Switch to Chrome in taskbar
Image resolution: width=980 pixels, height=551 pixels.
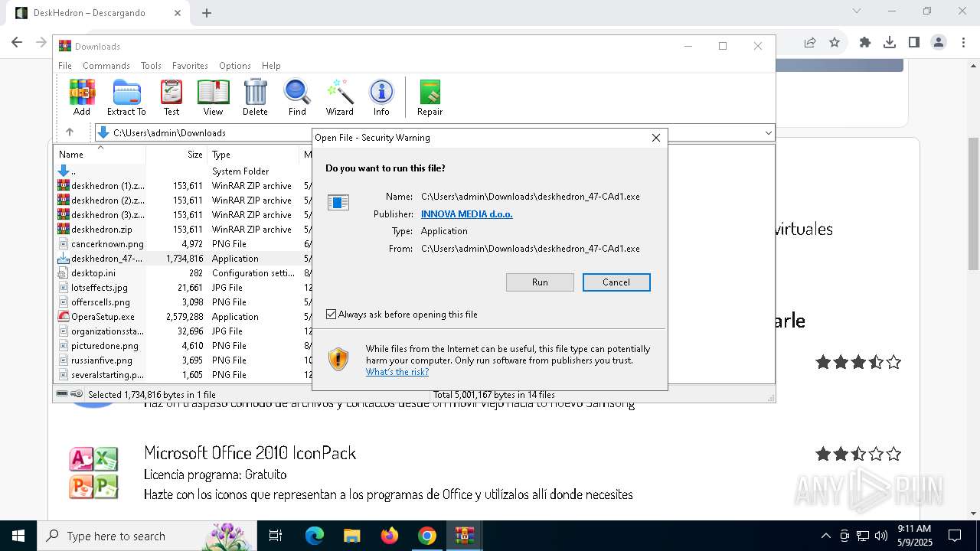(x=427, y=536)
